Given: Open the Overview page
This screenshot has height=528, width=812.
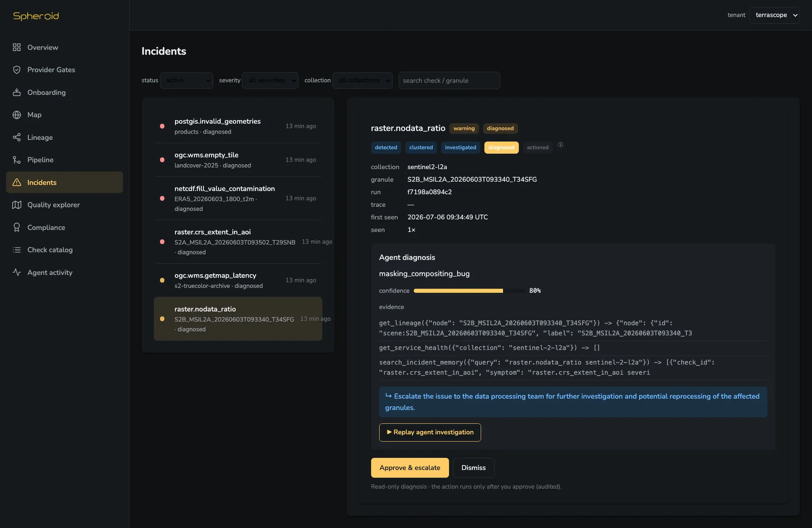Looking at the screenshot, I should point(65,47).
